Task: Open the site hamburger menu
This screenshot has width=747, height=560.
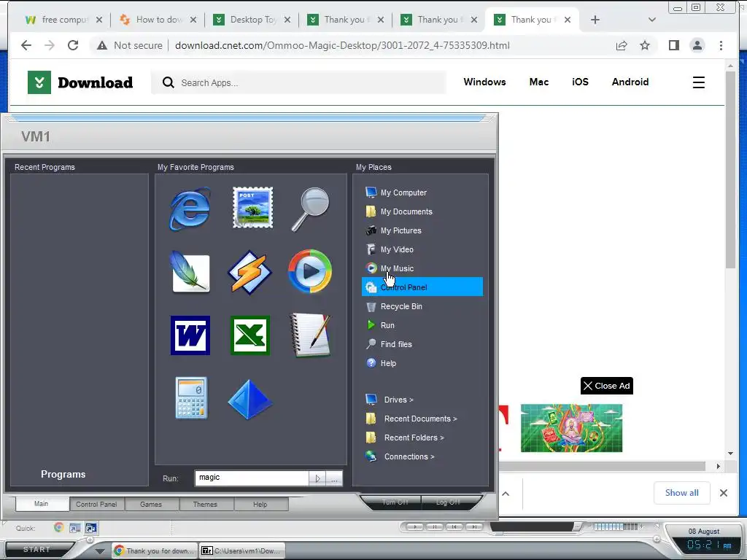Action: click(698, 82)
